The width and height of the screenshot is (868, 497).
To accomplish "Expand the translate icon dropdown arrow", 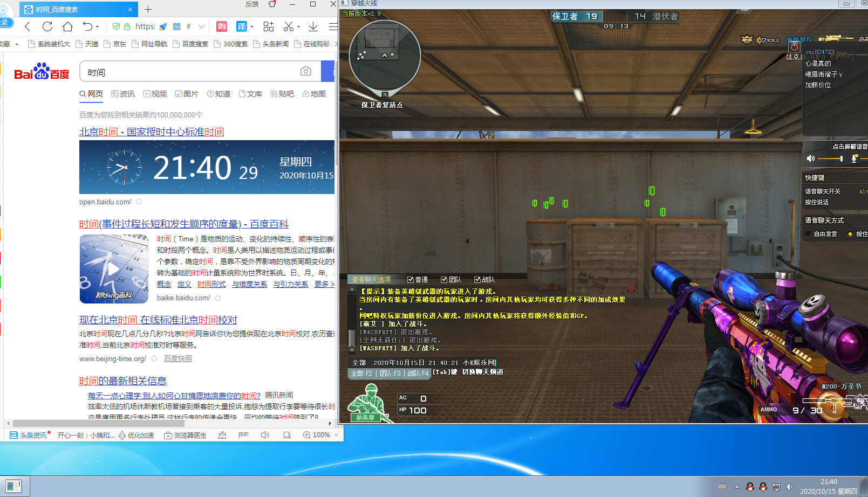I will [250, 26].
